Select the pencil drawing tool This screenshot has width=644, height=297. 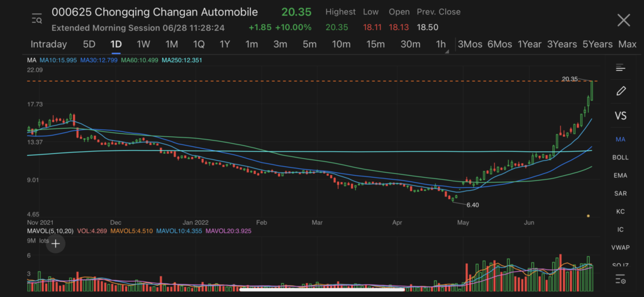pyautogui.click(x=621, y=91)
